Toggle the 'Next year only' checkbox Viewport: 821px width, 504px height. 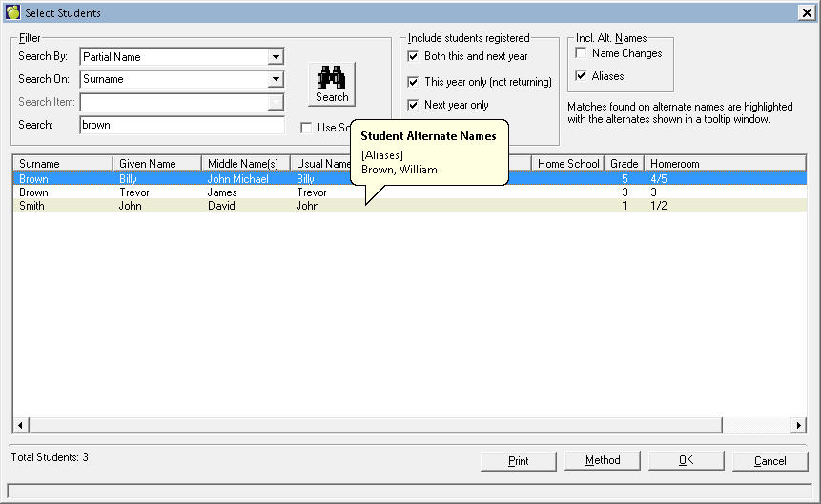pyautogui.click(x=414, y=105)
